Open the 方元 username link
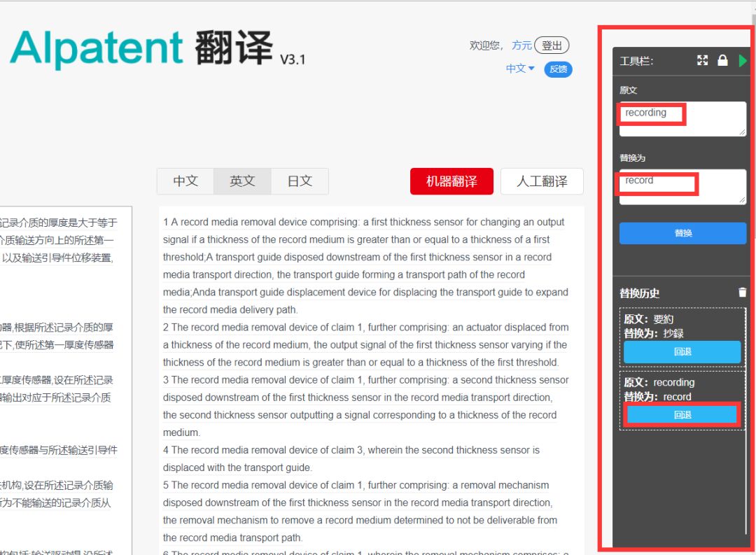 (522, 45)
